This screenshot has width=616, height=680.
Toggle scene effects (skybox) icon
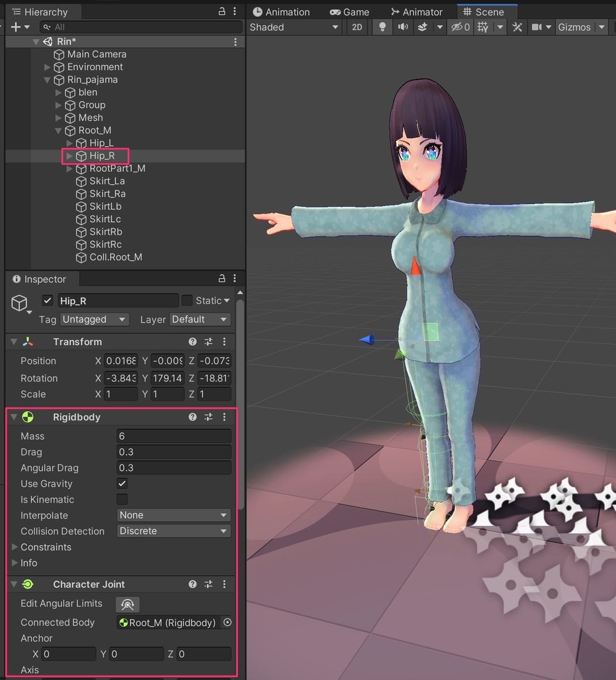[422, 27]
